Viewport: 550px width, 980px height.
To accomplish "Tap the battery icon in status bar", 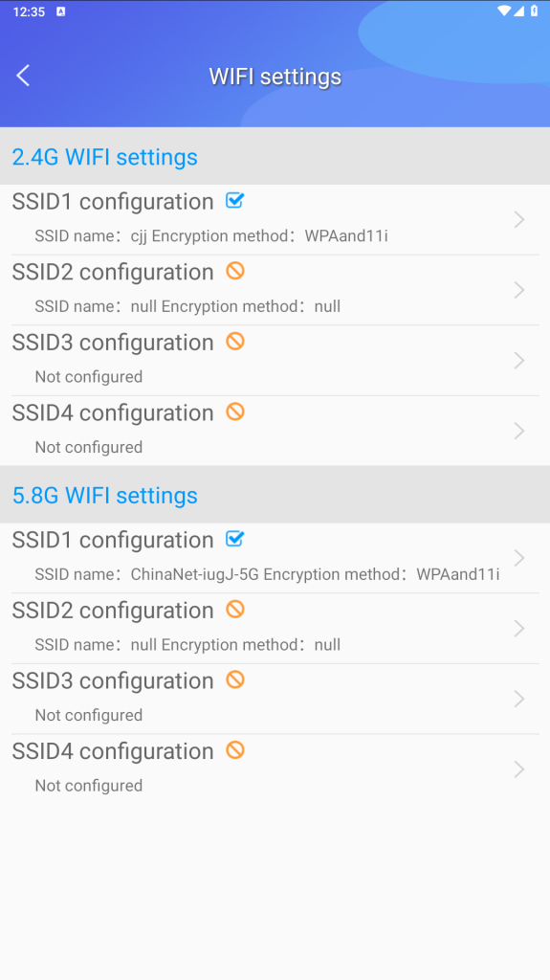I will pos(534,11).
